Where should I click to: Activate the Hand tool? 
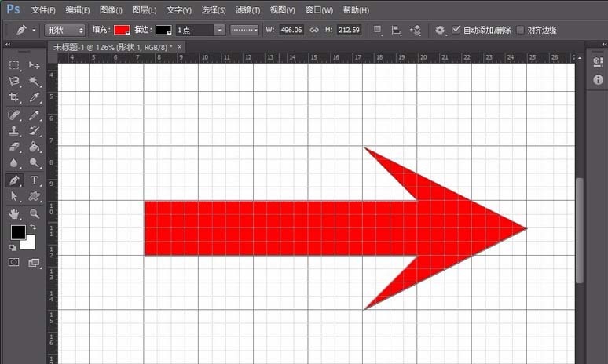tap(14, 213)
